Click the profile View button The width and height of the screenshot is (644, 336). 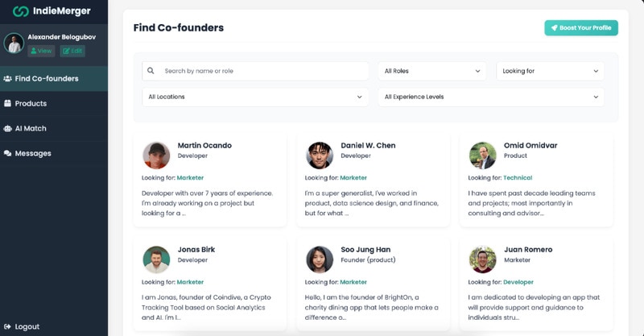[42, 51]
